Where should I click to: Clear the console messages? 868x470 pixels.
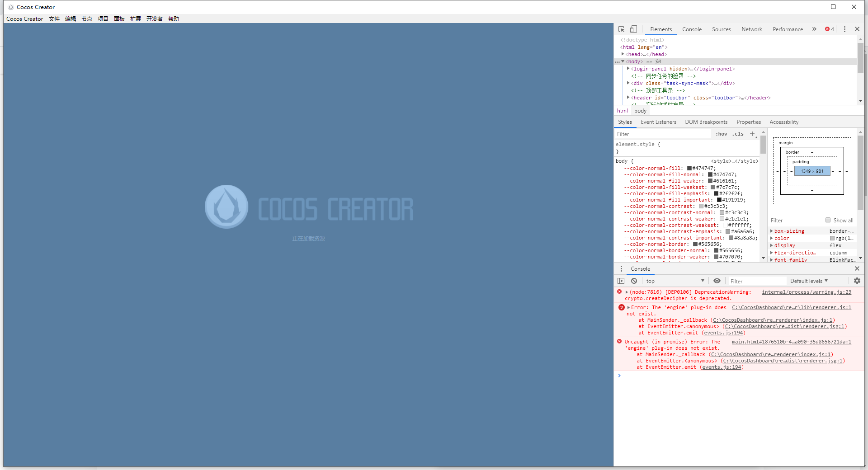634,281
